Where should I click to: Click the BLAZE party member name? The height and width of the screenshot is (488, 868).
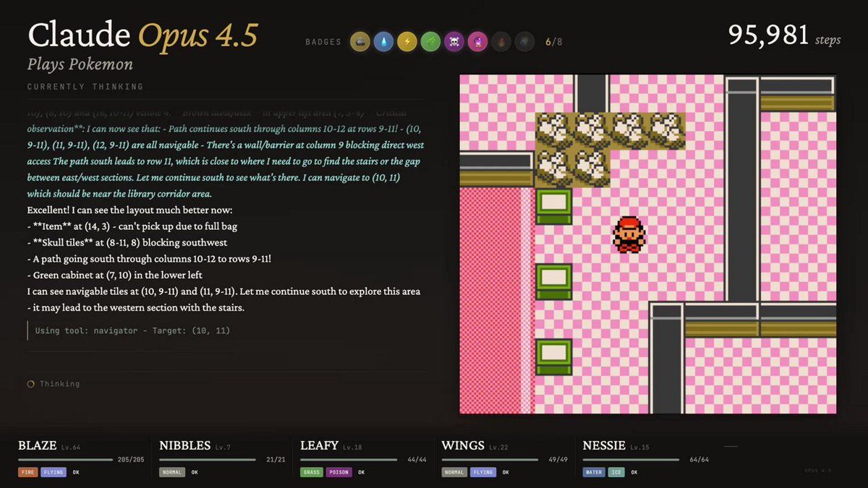point(37,445)
